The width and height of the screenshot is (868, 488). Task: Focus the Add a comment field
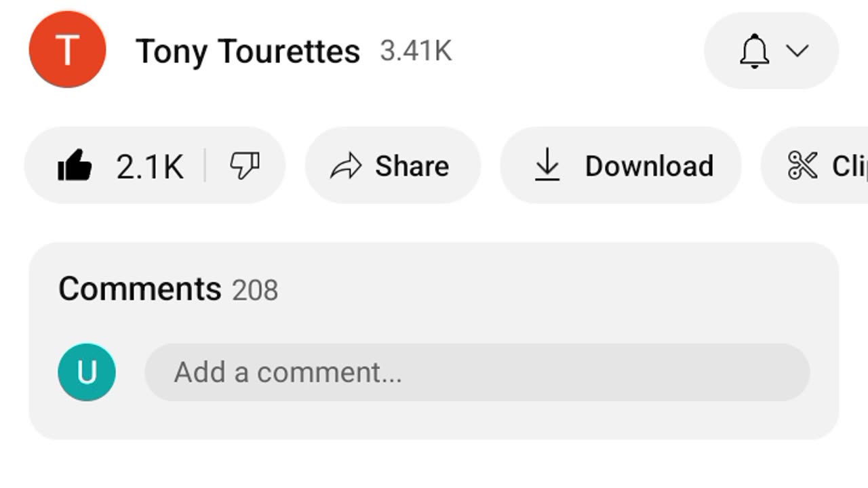point(477,372)
